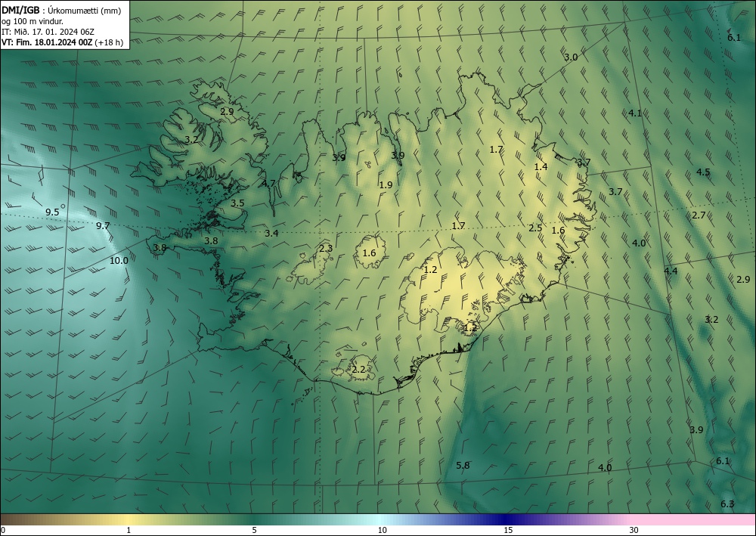The width and height of the screenshot is (756, 536).
Task: Select the 2.2 value on the southern glacier
Action: [358, 370]
